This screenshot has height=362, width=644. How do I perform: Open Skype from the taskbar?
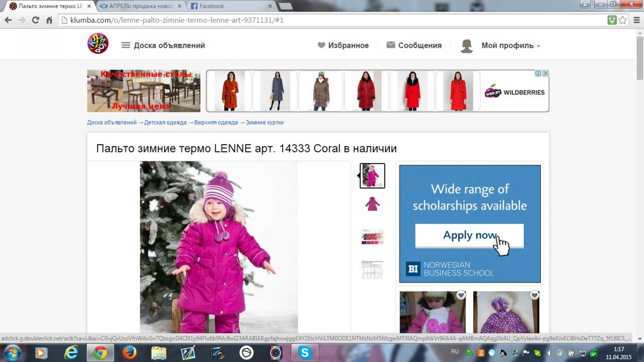coord(304,352)
